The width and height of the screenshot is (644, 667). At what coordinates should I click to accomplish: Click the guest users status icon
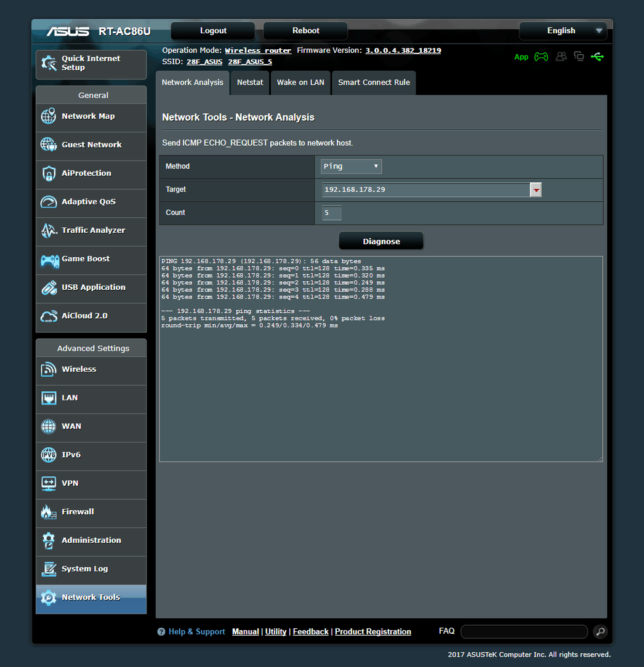coord(561,56)
